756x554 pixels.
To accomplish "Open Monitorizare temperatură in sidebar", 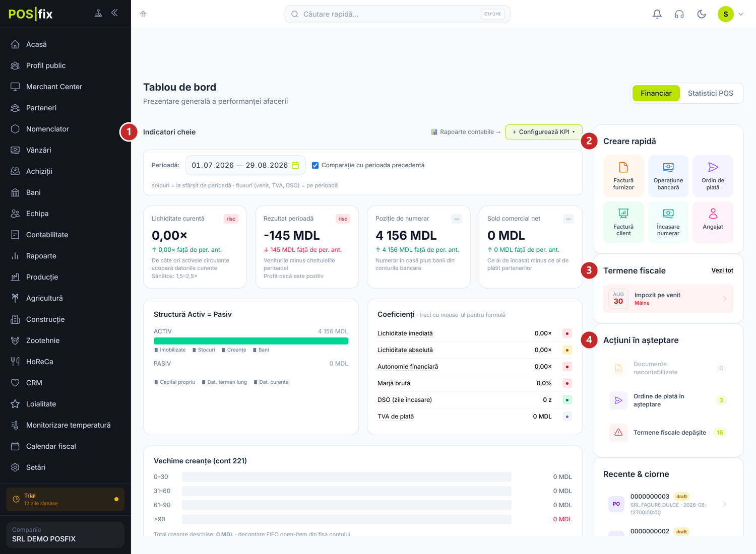I will pos(66,425).
